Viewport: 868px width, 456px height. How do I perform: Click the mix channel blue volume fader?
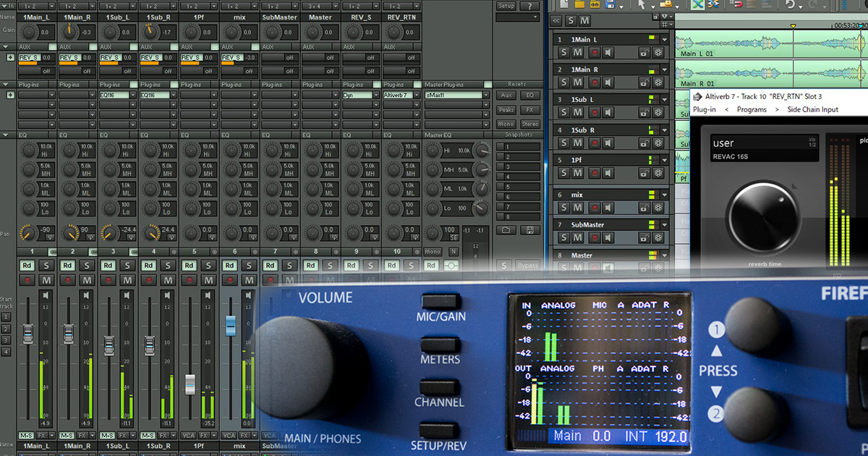pyautogui.click(x=231, y=325)
